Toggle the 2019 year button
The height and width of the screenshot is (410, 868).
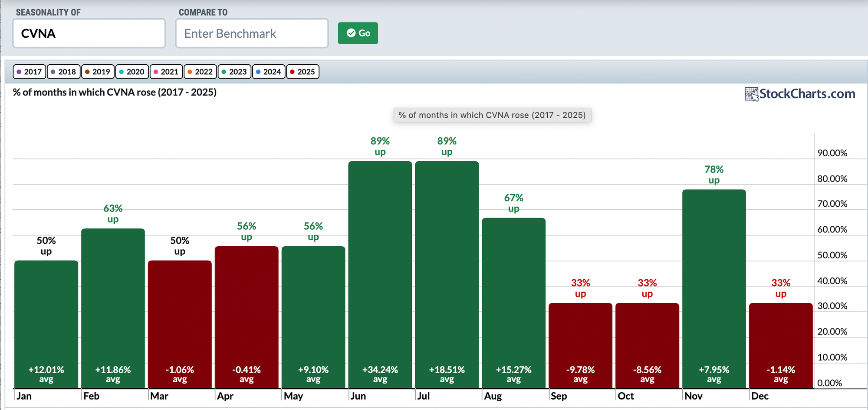click(98, 72)
